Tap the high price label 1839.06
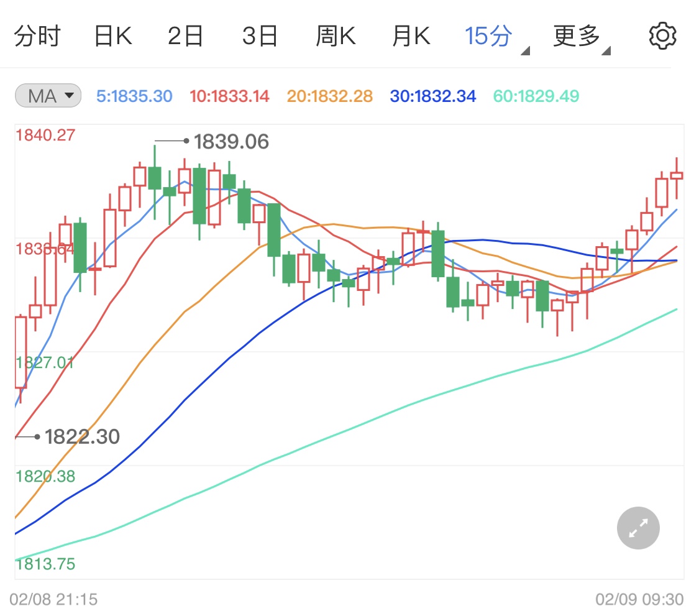The height and width of the screenshot is (616, 699). [231, 142]
